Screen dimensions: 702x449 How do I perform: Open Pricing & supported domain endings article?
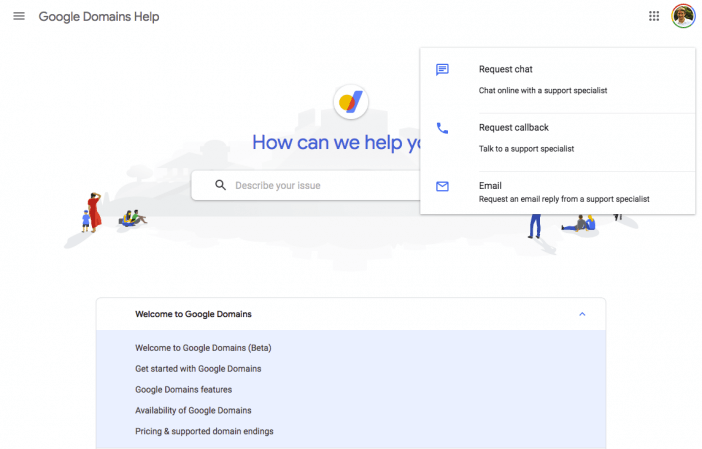click(204, 431)
